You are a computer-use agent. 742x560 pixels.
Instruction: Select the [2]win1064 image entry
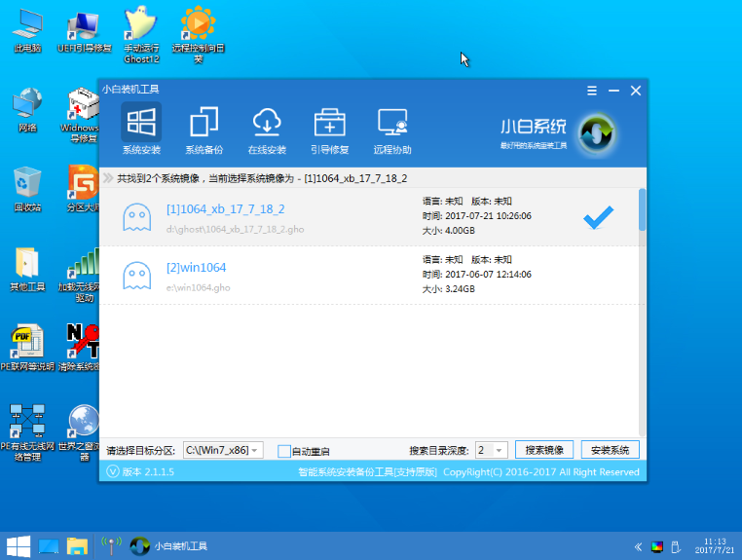[369, 275]
